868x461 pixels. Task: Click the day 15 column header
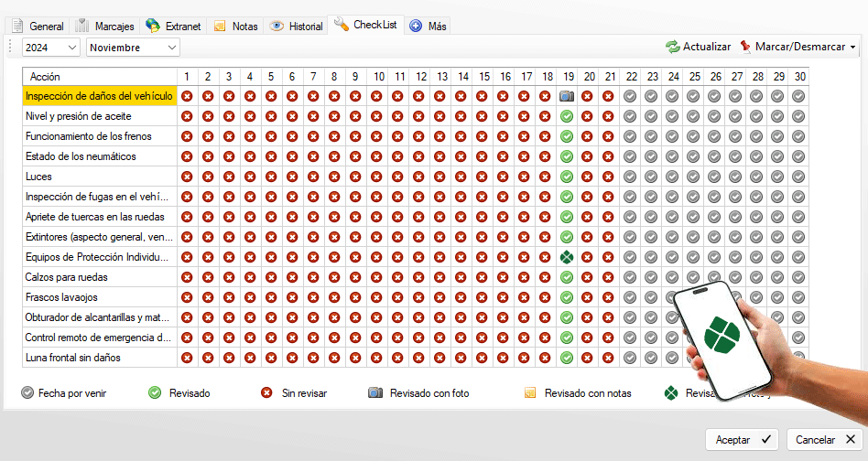point(483,77)
